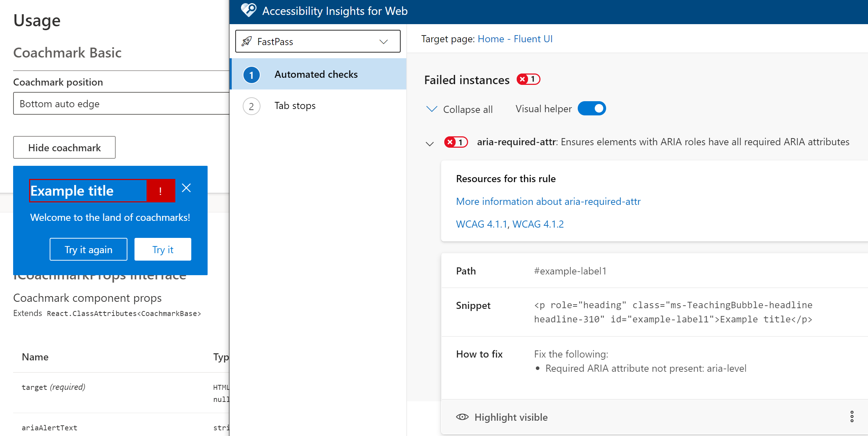The height and width of the screenshot is (436, 868).
Task: Collapse the aria-required-attr rule chevron
Action: point(430,144)
